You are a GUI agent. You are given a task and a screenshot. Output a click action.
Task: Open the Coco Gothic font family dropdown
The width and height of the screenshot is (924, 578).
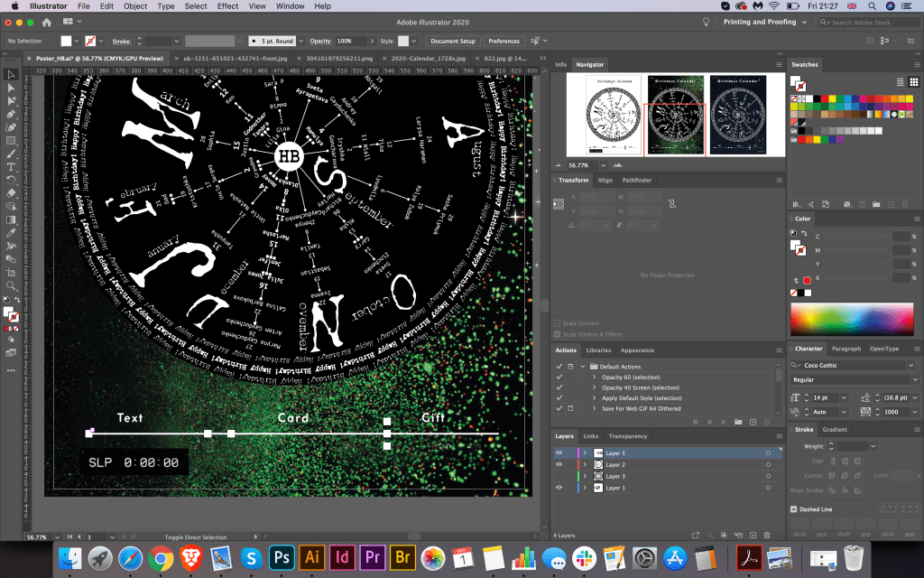tap(910, 365)
